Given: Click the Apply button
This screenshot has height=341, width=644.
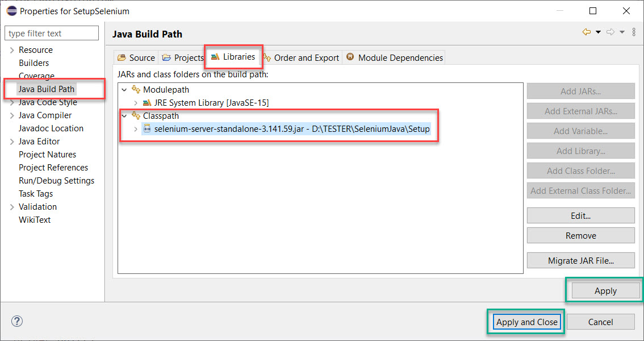Looking at the screenshot, I should click(x=605, y=291).
